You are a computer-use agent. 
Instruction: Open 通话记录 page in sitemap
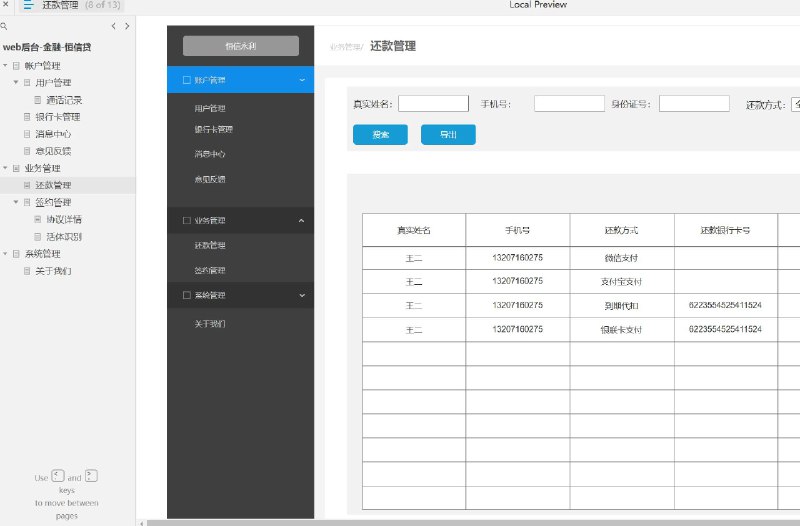64,100
